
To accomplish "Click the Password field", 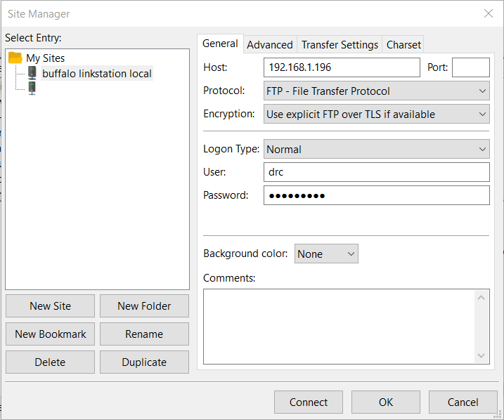I will point(376,195).
